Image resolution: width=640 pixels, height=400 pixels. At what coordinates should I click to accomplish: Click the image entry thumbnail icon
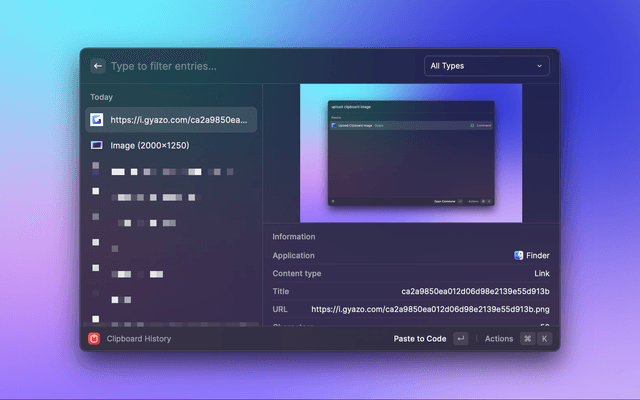(x=96, y=145)
